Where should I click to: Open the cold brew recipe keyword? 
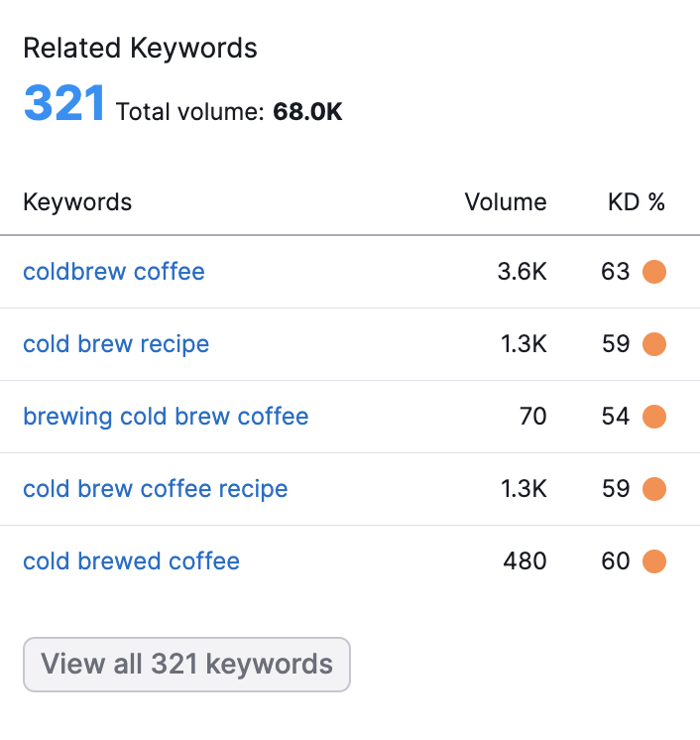click(116, 344)
